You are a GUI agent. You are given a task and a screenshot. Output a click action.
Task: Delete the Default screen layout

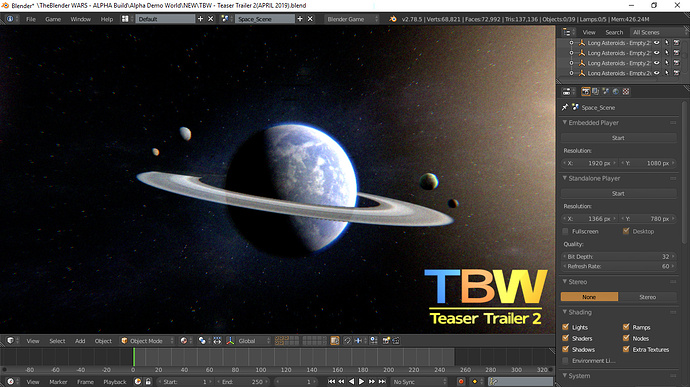(x=211, y=19)
